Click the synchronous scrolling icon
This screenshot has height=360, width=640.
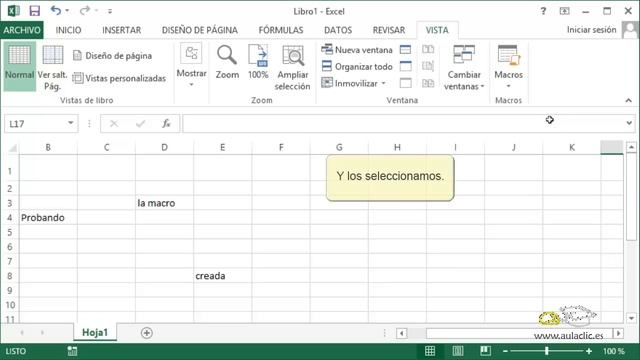point(428,66)
